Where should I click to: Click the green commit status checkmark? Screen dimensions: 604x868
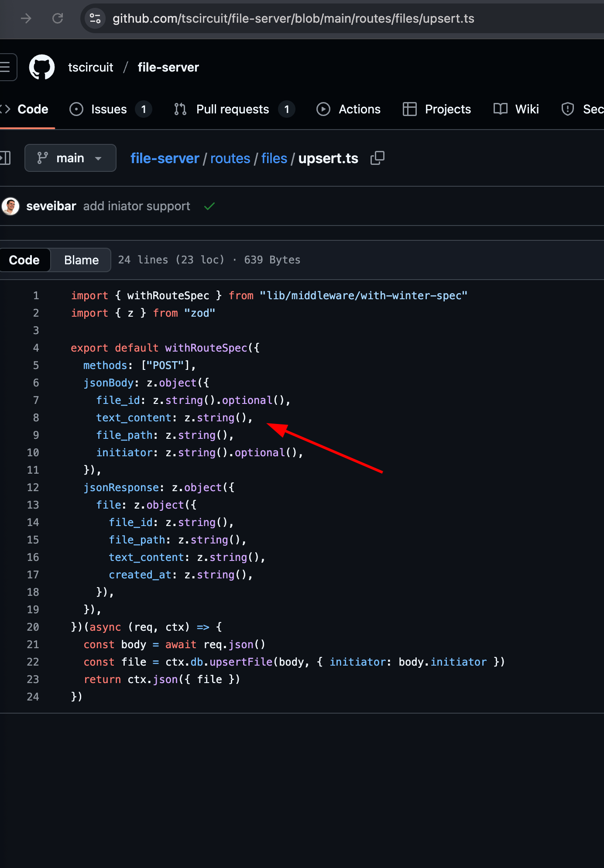(x=209, y=206)
